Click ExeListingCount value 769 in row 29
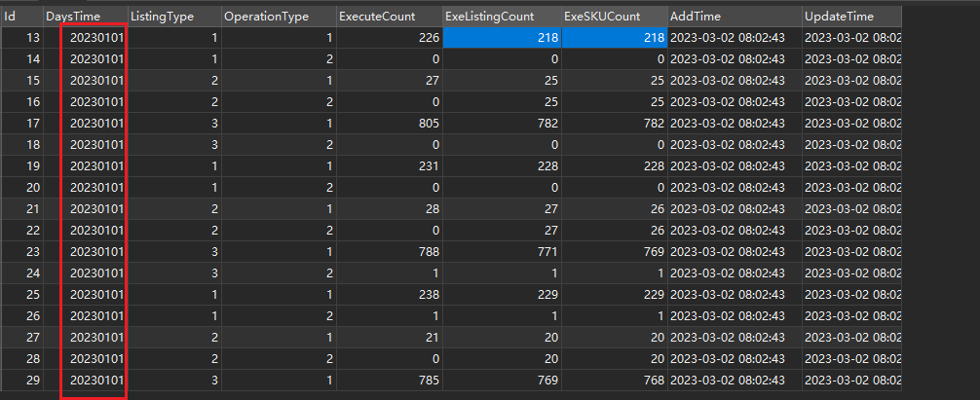Viewport: 980px width, 400px height. point(502,380)
